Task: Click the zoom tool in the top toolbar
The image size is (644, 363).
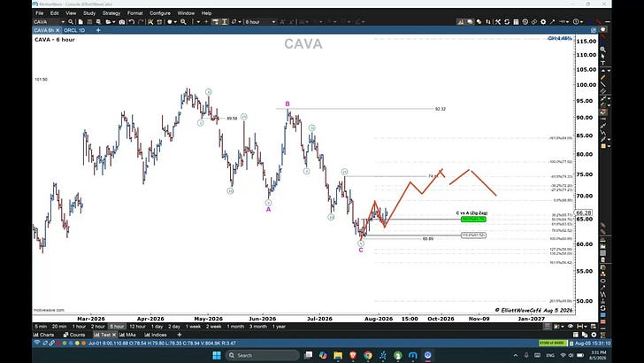Action: (x=183, y=22)
